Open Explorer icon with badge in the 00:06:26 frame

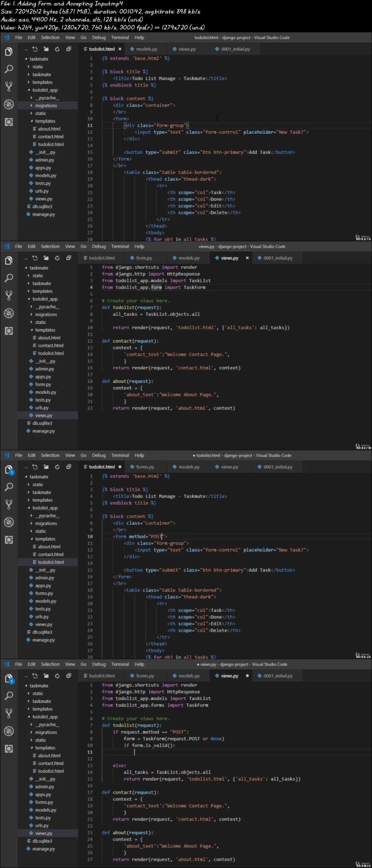(9, 469)
